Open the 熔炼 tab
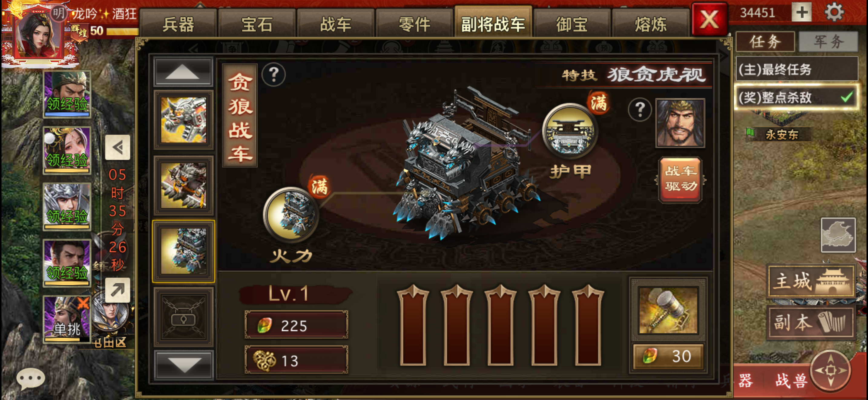Image resolution: width=868 pixels, height=400 pixels. click(650, 24)
